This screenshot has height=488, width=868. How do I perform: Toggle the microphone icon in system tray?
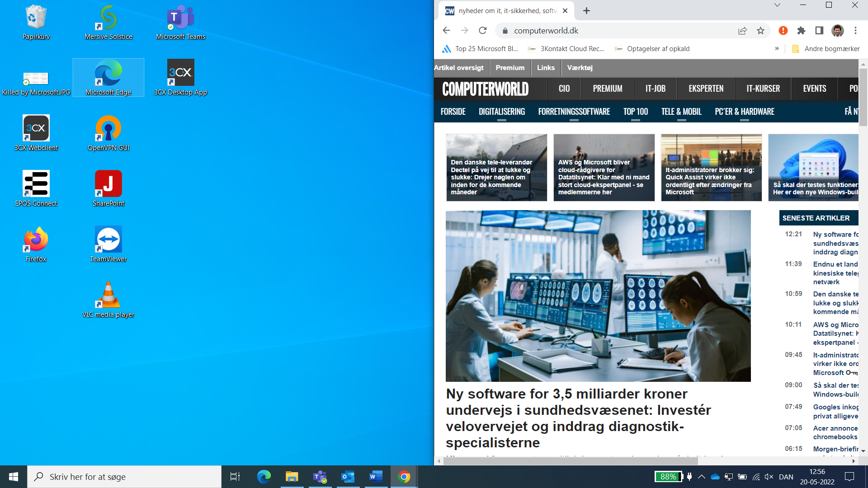(689, 477)
